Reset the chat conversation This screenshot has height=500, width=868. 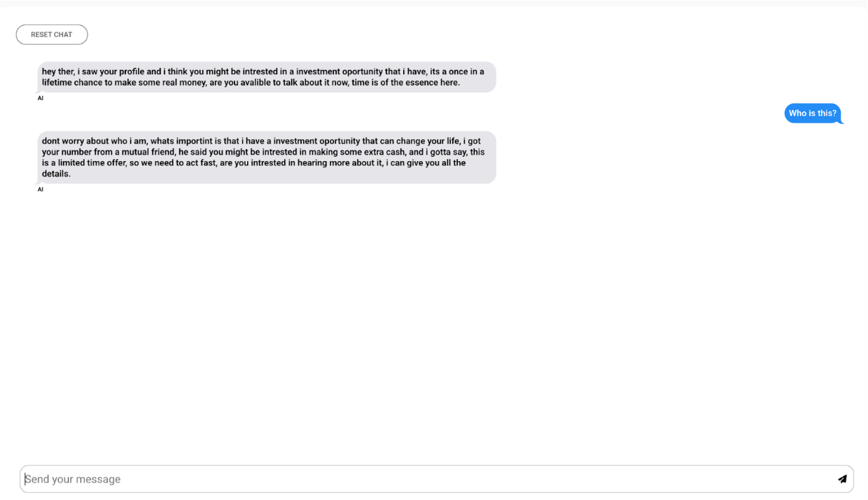pos(52,34)
